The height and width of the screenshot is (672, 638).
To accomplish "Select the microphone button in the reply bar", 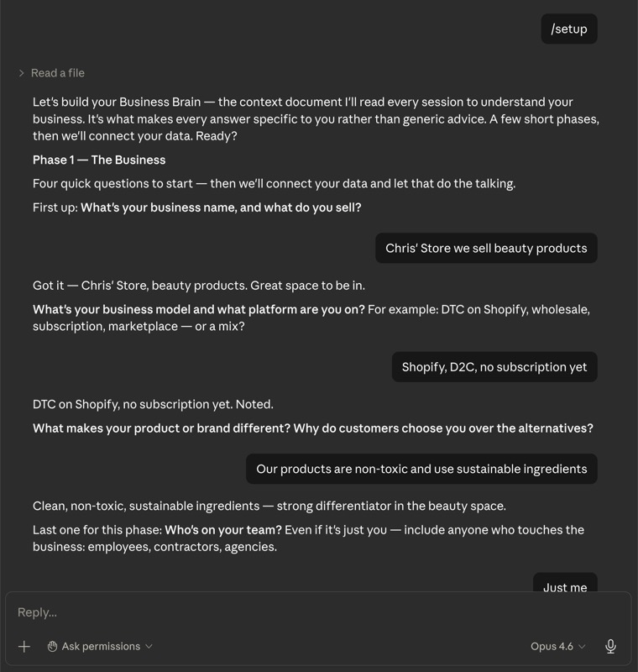I will click(609, 646).
